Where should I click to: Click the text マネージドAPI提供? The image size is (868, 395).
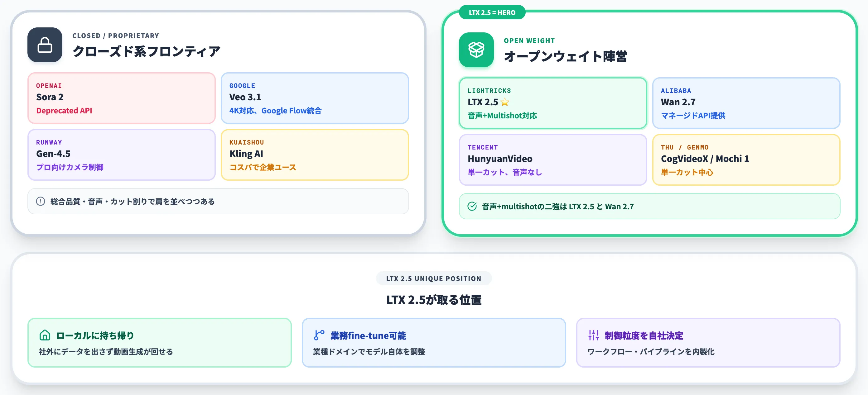pyautogui.click(x=693, y=116)
